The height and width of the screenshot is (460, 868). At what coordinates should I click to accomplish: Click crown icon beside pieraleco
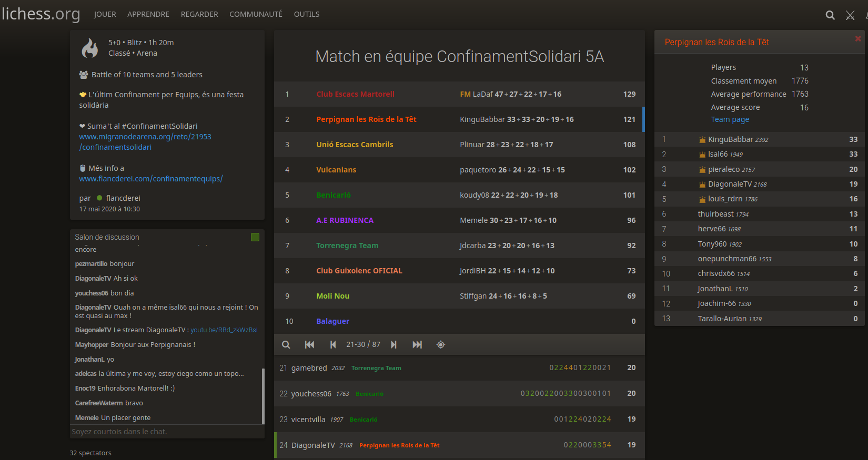coord(702,170)
